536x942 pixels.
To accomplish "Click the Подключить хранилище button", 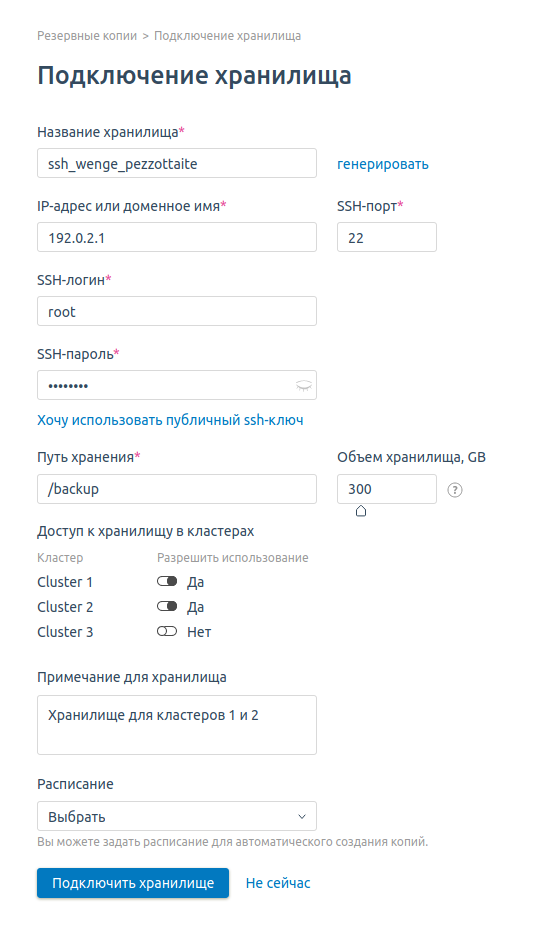I will [x=133, y=883].
